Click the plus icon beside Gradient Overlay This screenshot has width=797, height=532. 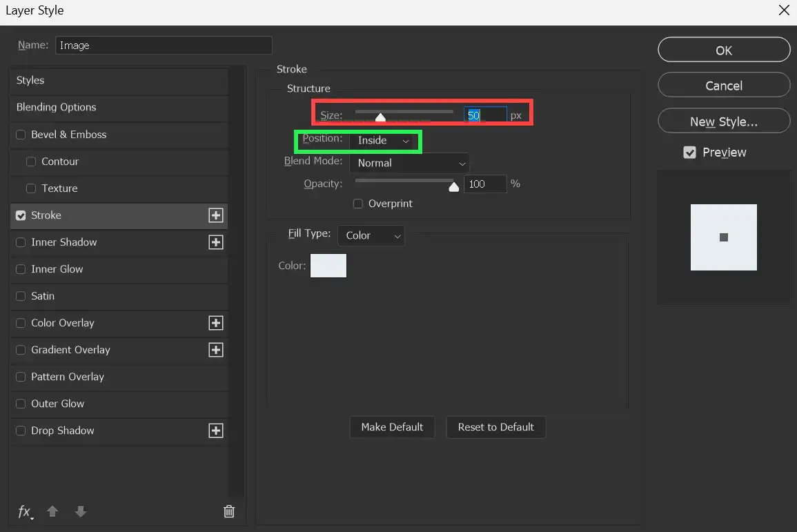coord(215,350)
